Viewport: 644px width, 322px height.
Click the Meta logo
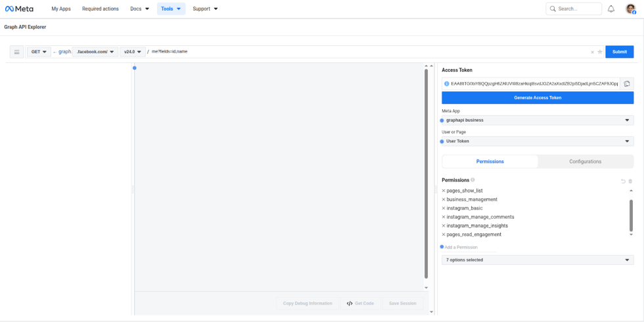click(19, 9)
